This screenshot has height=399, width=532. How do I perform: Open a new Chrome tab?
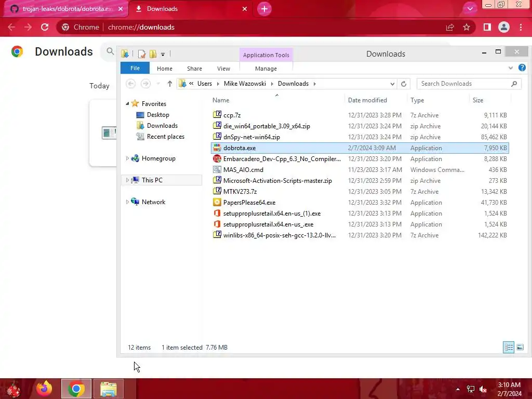coord(264,9)
